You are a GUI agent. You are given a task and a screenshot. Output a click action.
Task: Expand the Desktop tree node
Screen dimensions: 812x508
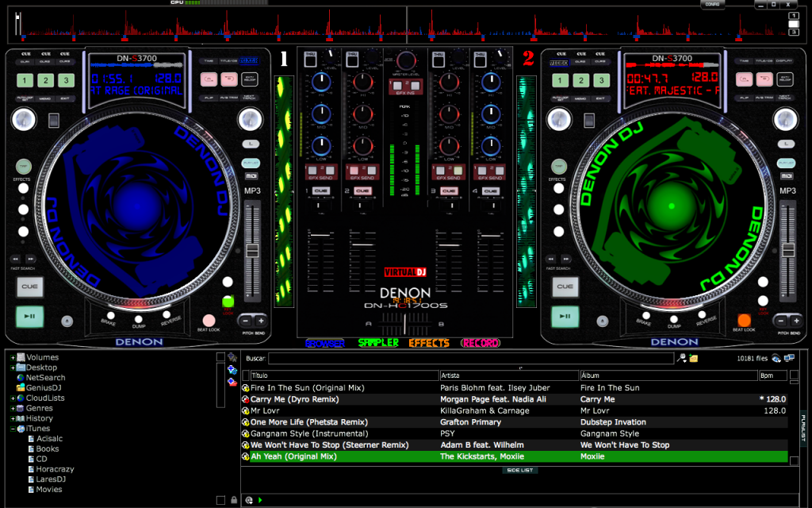click(13, 368)
